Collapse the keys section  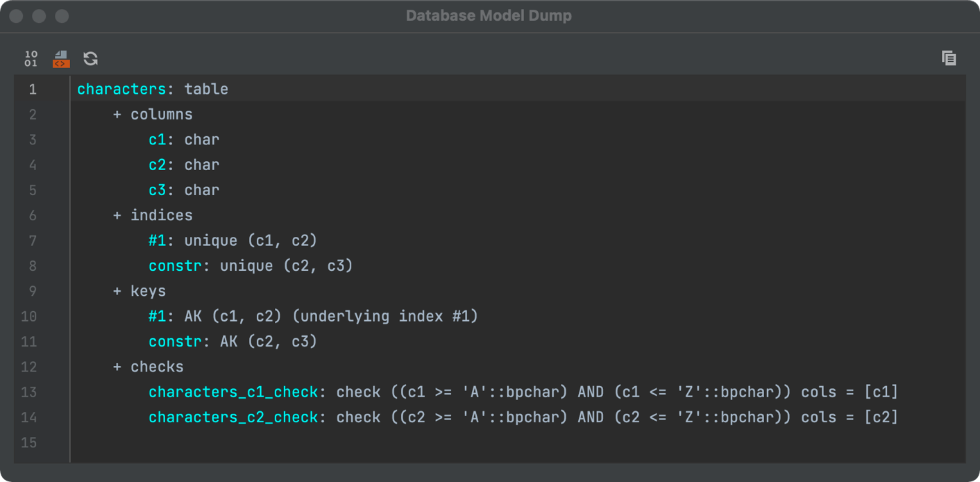pyautogui.click(x=116, y=290)
